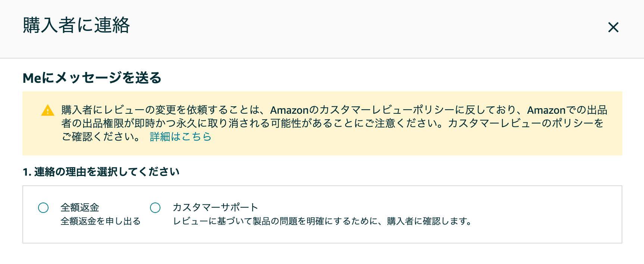
Task: Click the Meにメッセージを送る heading
Action: click(x=92, y=78)
